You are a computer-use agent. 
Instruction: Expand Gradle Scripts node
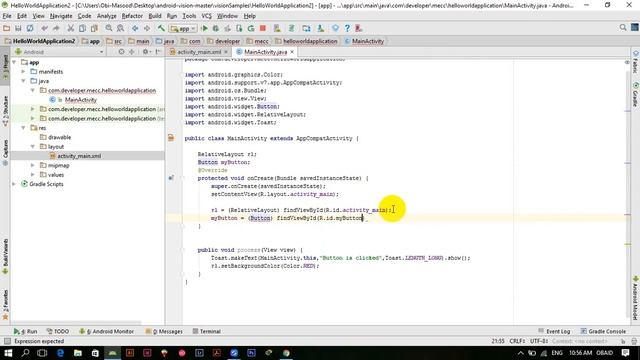14,184
